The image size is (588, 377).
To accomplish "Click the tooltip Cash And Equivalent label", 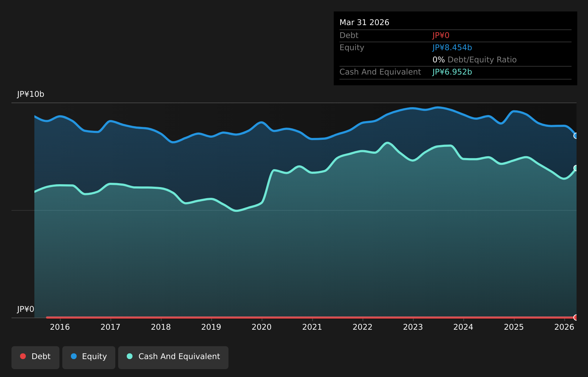I will point(380,72).
